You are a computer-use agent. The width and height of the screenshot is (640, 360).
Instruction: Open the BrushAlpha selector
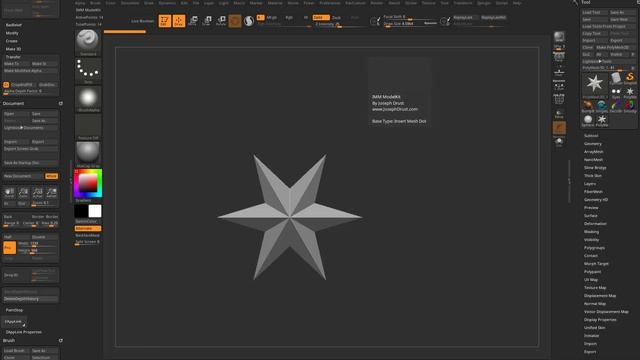pyautogui.click(x=88, y=99)
